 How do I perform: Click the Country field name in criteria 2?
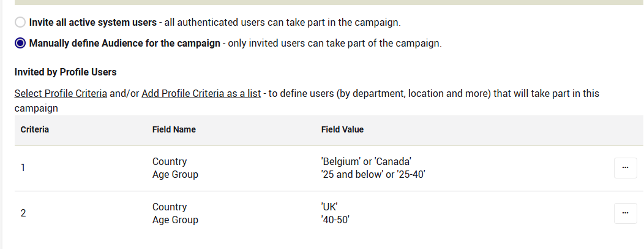point(170,207)
